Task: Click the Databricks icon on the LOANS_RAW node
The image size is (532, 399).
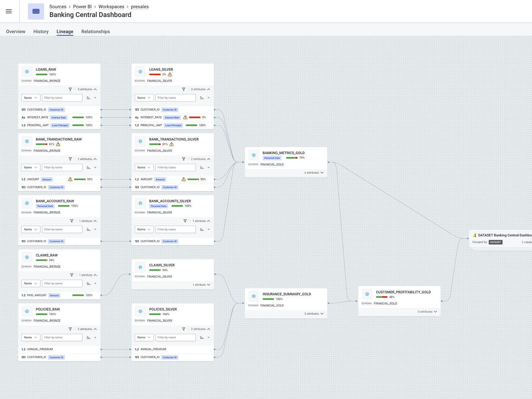Action: click(x=27, y=71)
